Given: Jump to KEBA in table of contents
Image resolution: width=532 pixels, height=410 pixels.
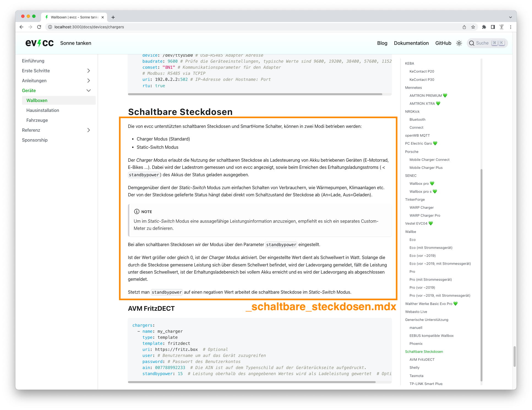Looking at the screenshot, I should tap(410, 63).
